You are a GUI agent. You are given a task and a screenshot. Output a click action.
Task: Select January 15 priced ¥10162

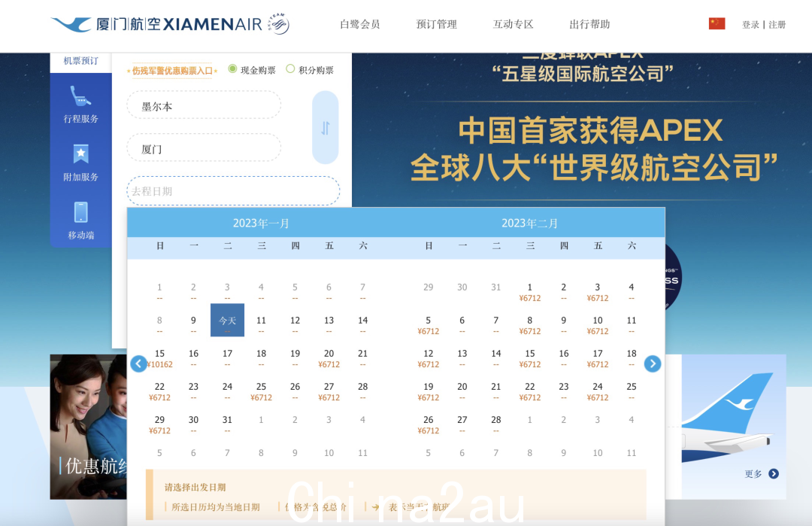(x=159, y=358)
